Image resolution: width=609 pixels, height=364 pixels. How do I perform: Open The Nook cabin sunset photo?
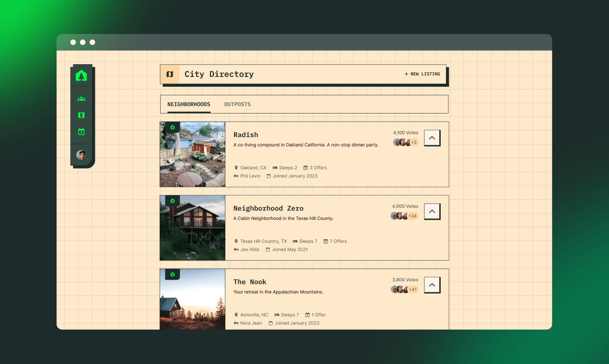(x=193, y=299)
